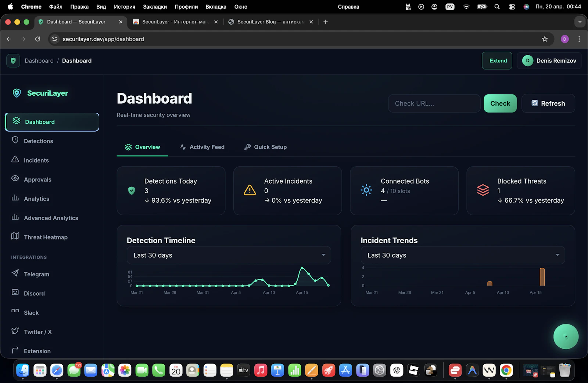Screen dimensions: 588x383
Task: Click the Refresh button
Action: point(548,103)
